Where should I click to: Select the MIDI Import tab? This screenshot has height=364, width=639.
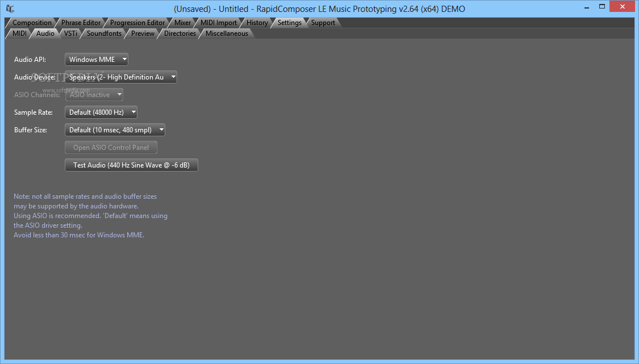[219, 23]
